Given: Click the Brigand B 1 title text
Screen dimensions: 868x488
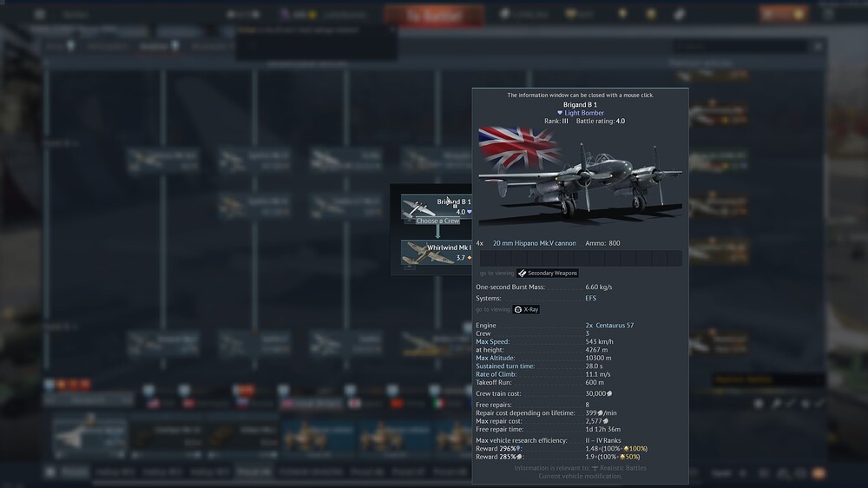Looking at the screenshot, I should (580, 105).
